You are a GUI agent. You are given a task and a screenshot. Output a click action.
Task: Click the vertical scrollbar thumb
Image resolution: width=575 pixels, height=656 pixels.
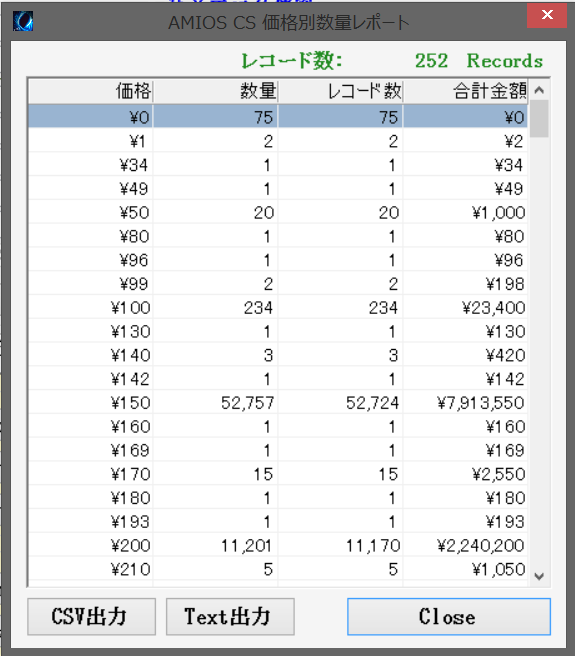point(539,119)
